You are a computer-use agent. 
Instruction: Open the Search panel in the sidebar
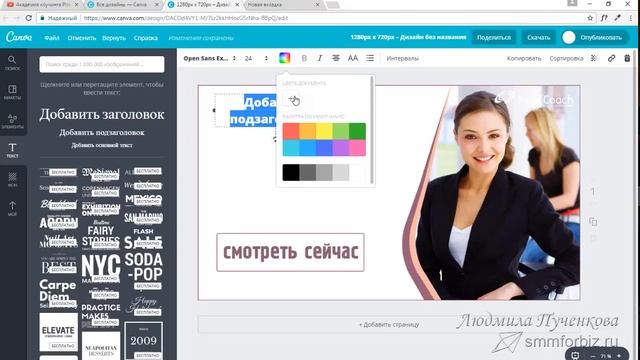12,63
